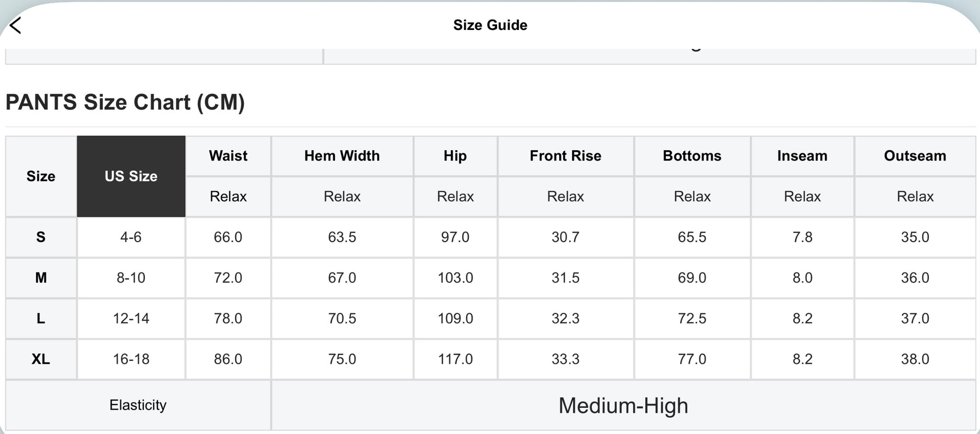
Task: Click the Outseam column header
Action: pos(915,156)
